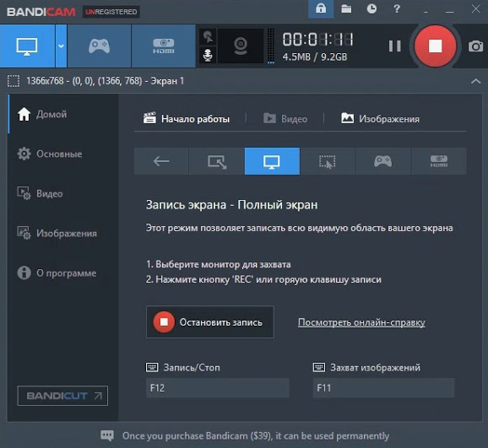Open the О программе section

(63, 273)
